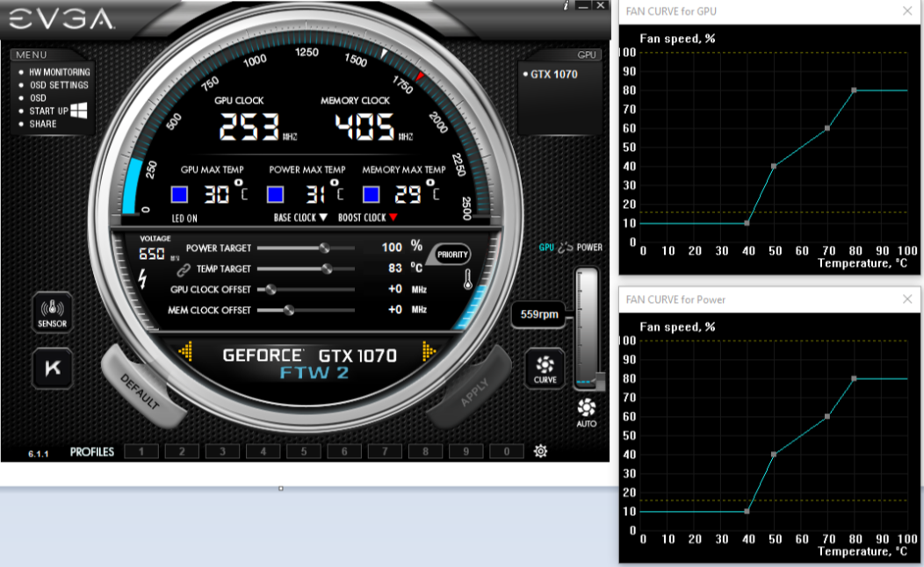Click Power fan curve point at 70°C
Screen dimensions: 924x567
827,416
